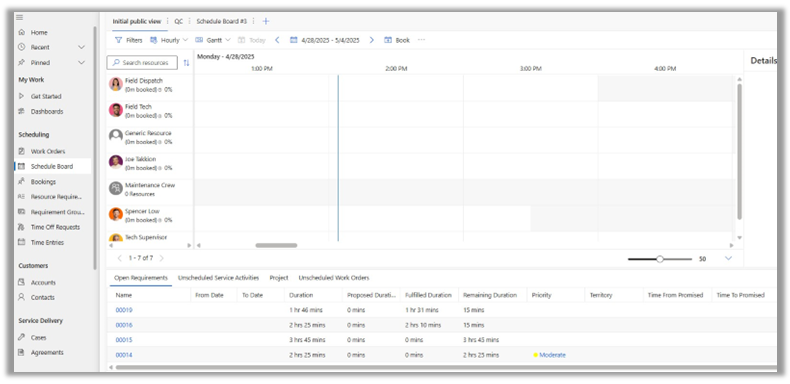Go to previous resource page
Screen dimensions: 790x384
pos(119,258)
